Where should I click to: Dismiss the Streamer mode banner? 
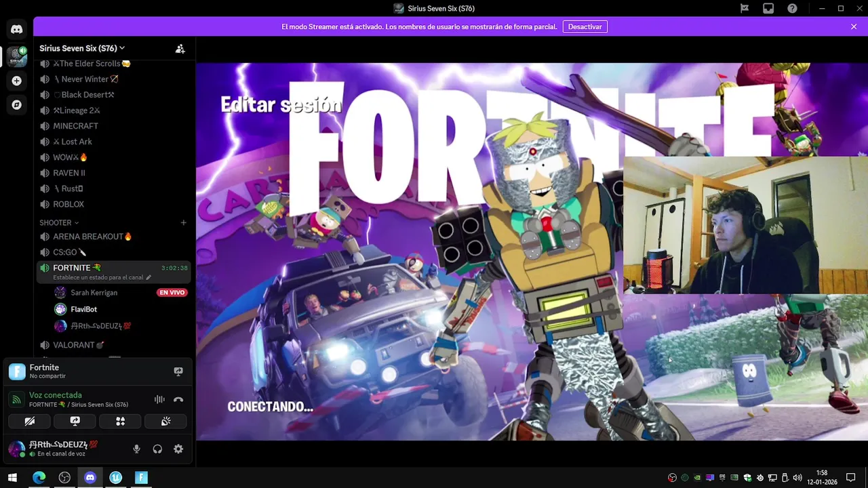(x=854, y=26)
